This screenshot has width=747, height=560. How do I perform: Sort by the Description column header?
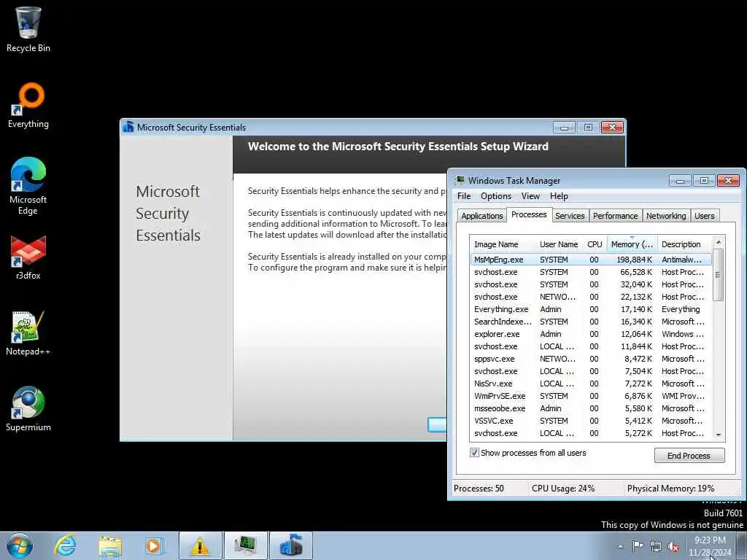(684, 244)
